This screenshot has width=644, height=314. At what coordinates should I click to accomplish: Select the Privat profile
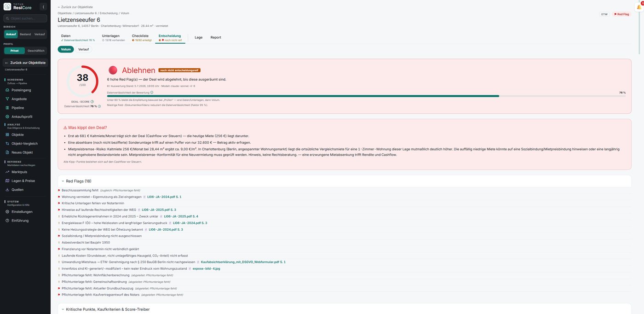pos(14,51)
